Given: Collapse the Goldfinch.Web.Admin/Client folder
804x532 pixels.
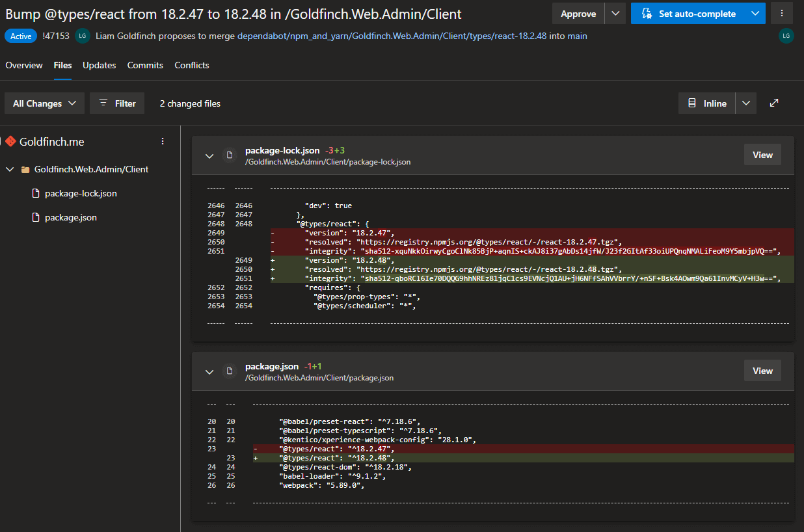Looking at the screenshot, I should point(10,169).
